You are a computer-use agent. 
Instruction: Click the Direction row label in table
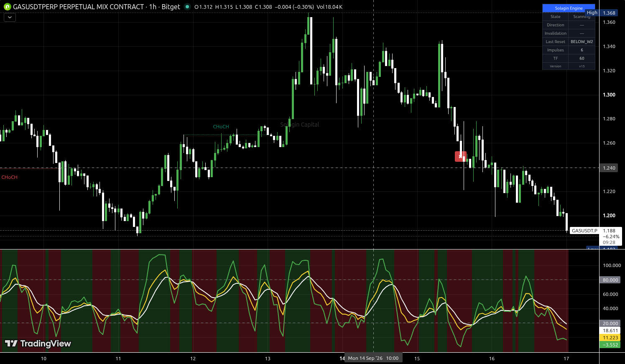(555, 25)
